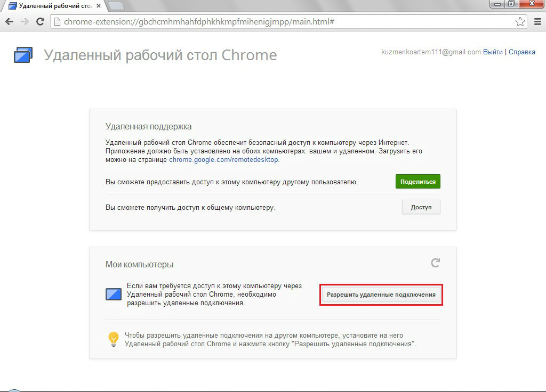Click the browser Back arrow
The height and width of the screenshot is (392, 546).
click(x=10, y=21)
